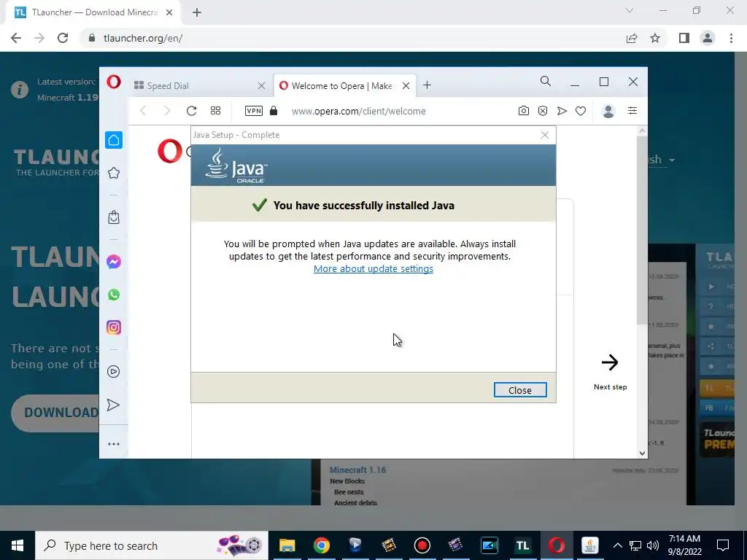The height and width of the screenshot is (560, 747).
Task: Open the TL launcher taskbar icon
Action: [x=522, y=545]
